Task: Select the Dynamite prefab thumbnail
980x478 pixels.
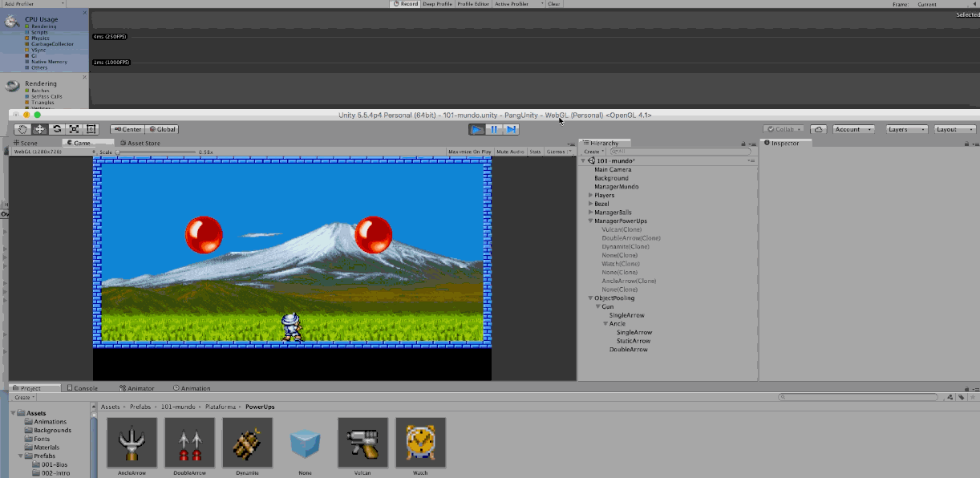Action: tap(248, 442)
